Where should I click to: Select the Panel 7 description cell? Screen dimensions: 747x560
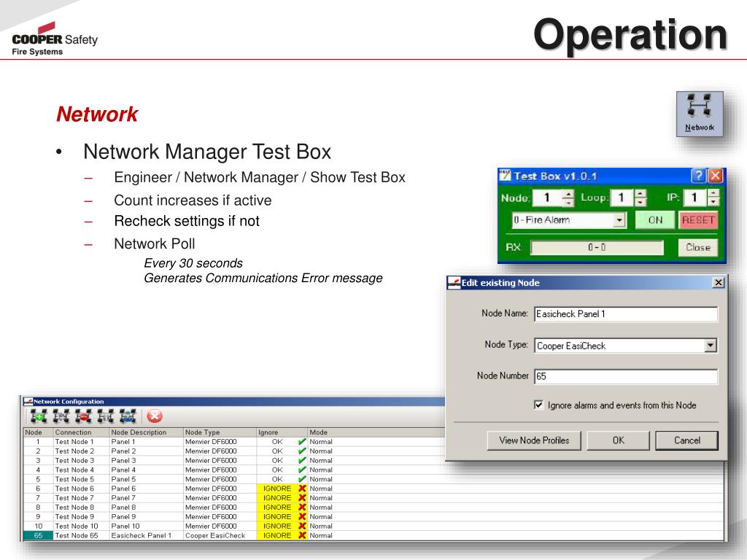click(x=146, y=497)
